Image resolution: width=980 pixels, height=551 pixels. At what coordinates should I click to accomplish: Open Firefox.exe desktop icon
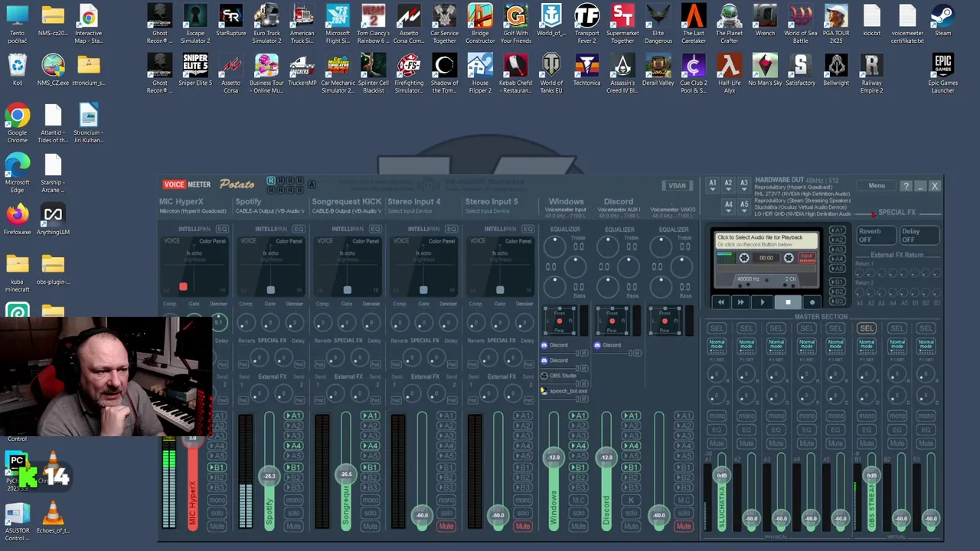click(x=18, y=220)
